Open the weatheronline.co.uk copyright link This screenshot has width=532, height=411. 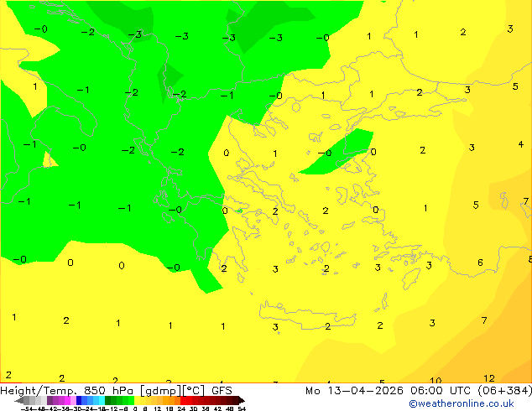tap(461, 403)
